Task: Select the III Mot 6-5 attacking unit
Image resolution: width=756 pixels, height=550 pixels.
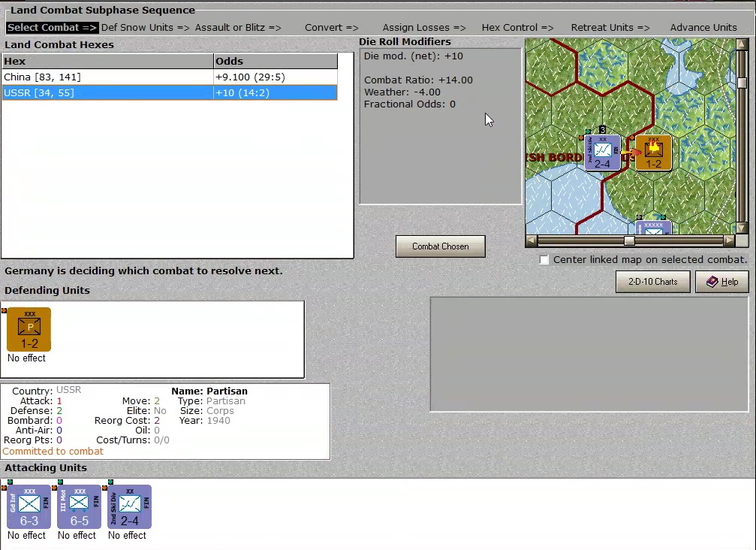Action: click(x=79, y=506)
